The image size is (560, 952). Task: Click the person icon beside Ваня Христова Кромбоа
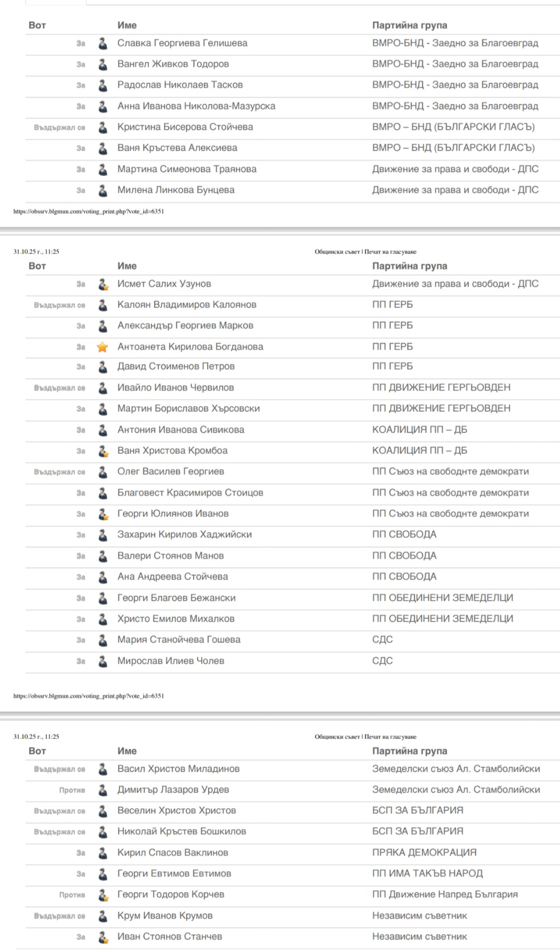[x=103, y=451]
